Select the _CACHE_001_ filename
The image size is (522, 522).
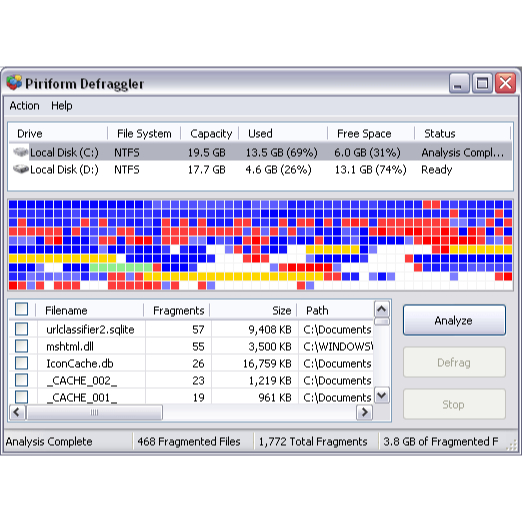pyautogui.click(x=82, y=397)
